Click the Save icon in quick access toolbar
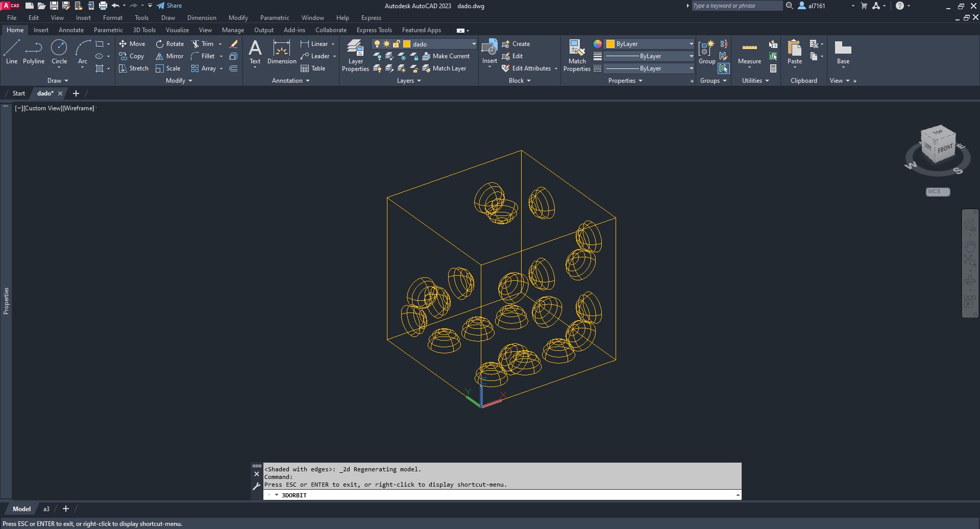This screenshot has height=529, width=980. [x=54, y=6]
